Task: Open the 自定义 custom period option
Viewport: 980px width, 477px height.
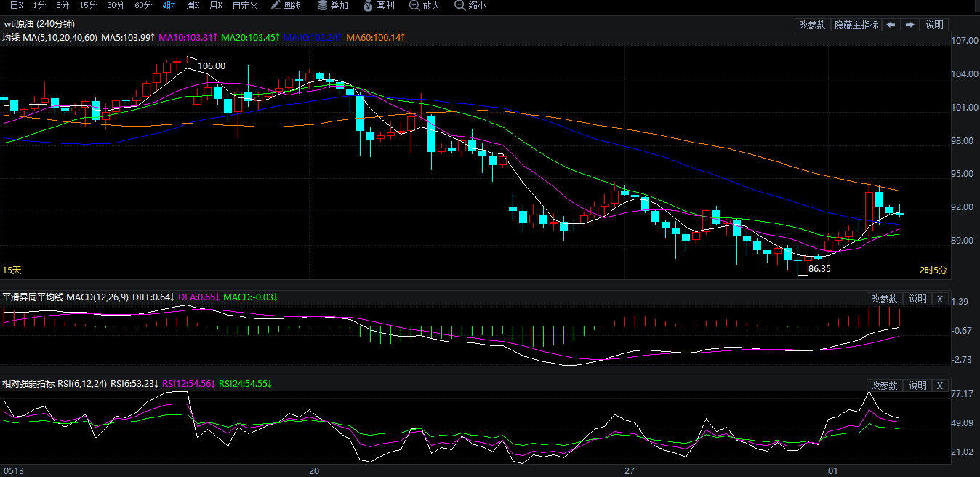Action: (x=245, y=5)
